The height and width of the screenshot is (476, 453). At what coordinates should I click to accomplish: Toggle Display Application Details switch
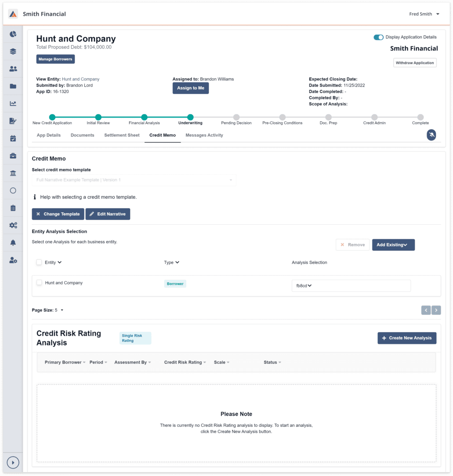(378, 37)
